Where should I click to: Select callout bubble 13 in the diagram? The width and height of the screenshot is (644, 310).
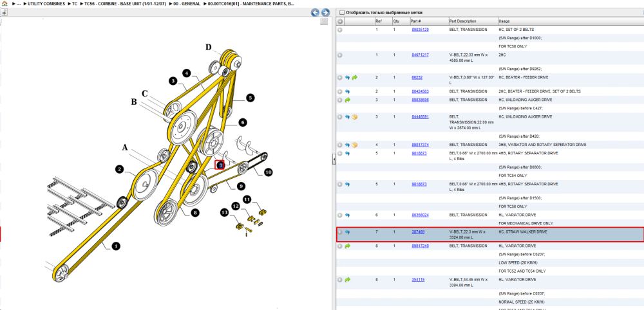224,212
